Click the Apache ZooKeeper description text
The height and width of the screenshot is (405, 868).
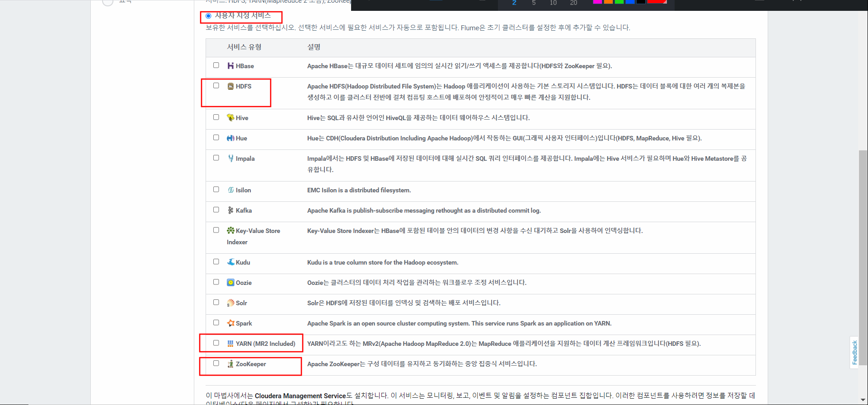[x=422, y=364]
